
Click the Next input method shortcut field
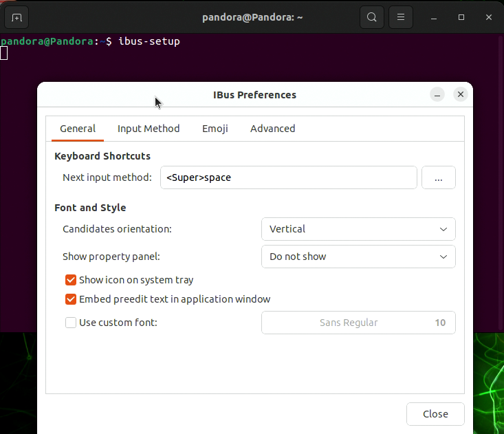click(x=289, y=177)
